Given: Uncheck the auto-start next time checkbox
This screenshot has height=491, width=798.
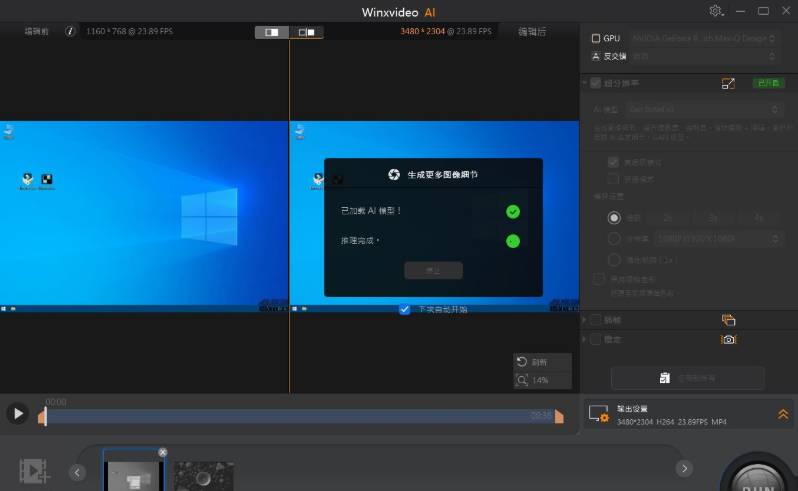Looking at the screenshot, I should 405,309.
